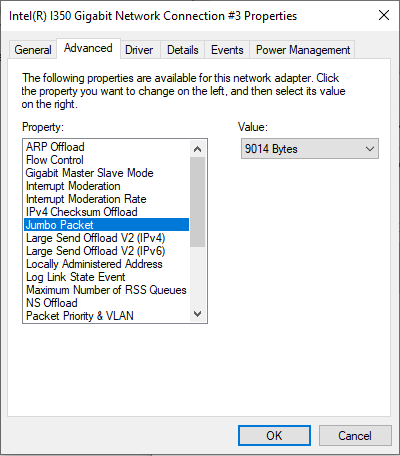
Task: Click the property list scroll-up arrow
Action: point(197,149)
